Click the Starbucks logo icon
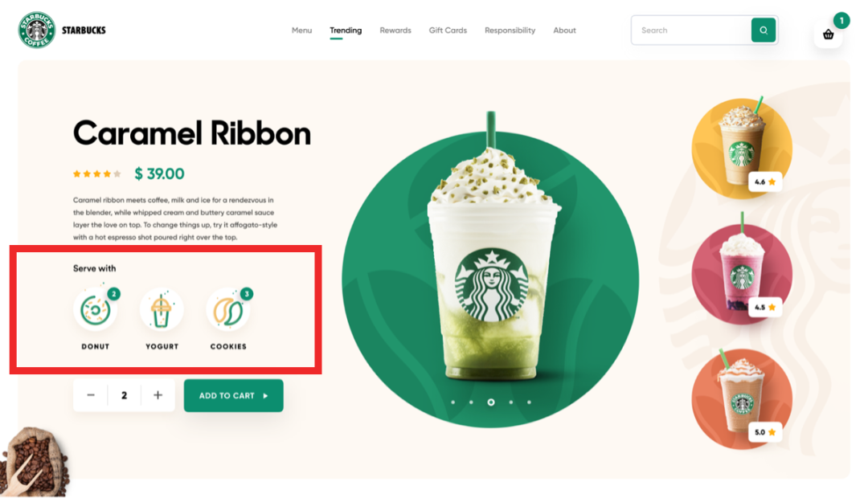Viewport: 868px width, 498px height. point(36,30)
